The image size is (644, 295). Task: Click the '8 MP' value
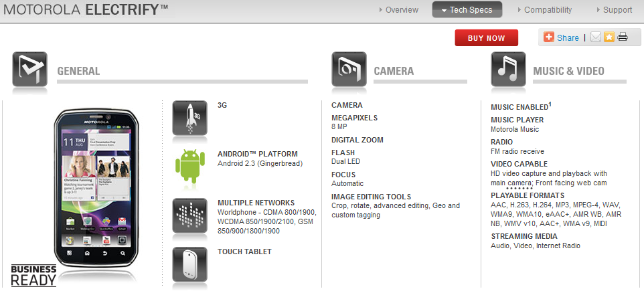[339, 127]
